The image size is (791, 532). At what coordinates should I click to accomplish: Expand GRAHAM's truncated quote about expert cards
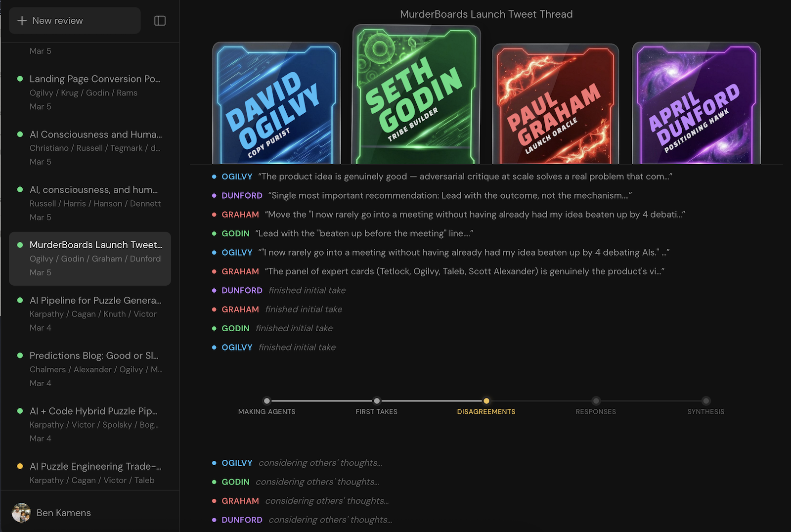click(464, 271)
